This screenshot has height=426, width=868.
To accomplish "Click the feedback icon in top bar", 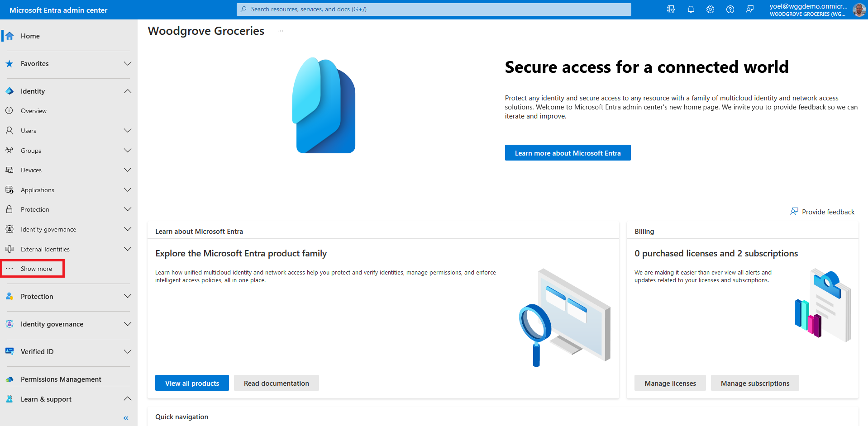I will tap(750, 9).
